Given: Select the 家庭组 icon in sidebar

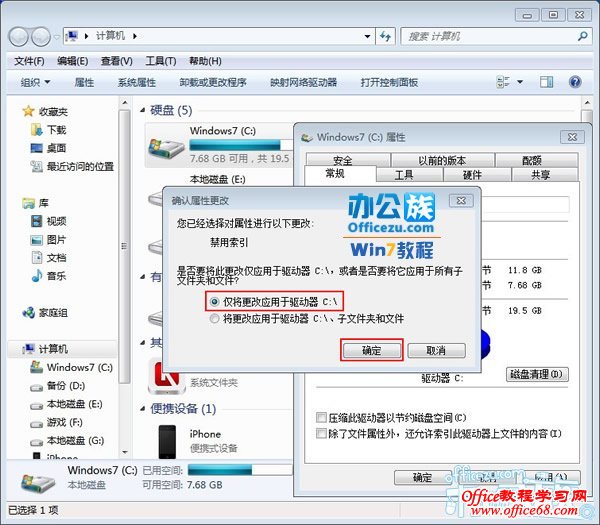Looking at the screenshot, I should (x=29, y=313).
